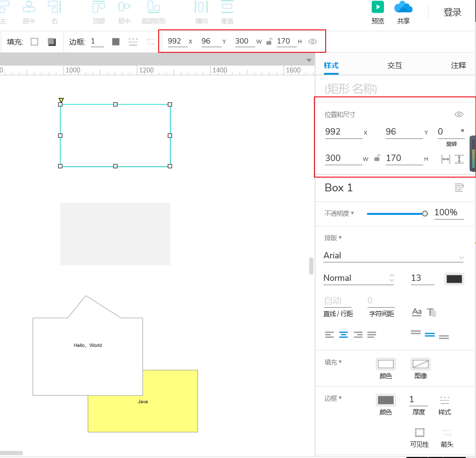Click the fill Color (颜色) button

[385, 364]
